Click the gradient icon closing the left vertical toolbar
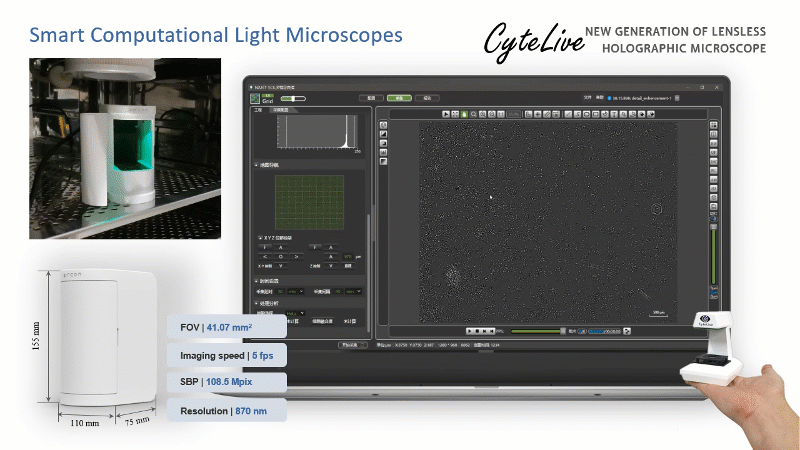800x450 pixels. click(x=384, y=162)
